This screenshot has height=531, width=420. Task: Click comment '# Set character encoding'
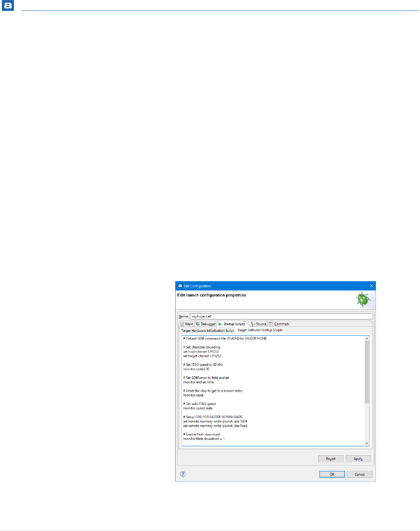click(201, 347)
